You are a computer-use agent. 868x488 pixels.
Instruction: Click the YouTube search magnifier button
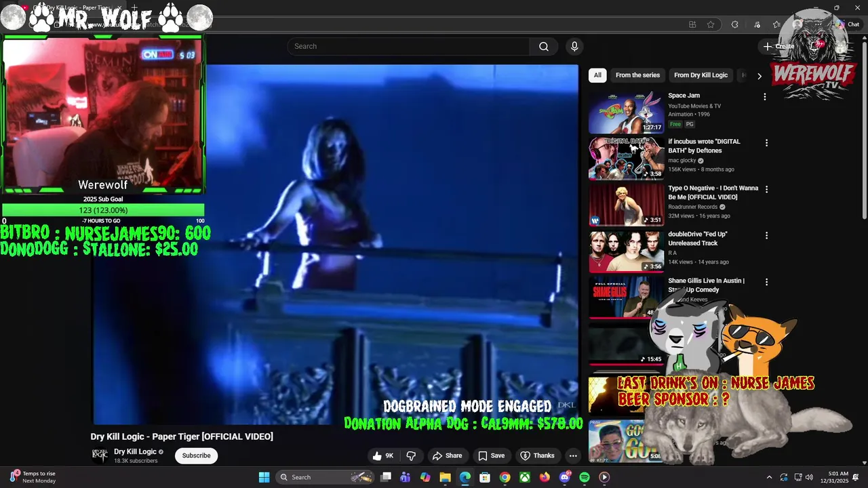click(x=544, y=46)
